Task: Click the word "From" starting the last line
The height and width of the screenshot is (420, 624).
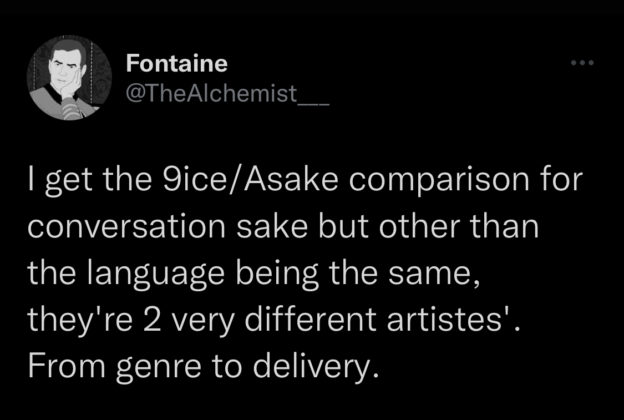Action: coord(66,366)
